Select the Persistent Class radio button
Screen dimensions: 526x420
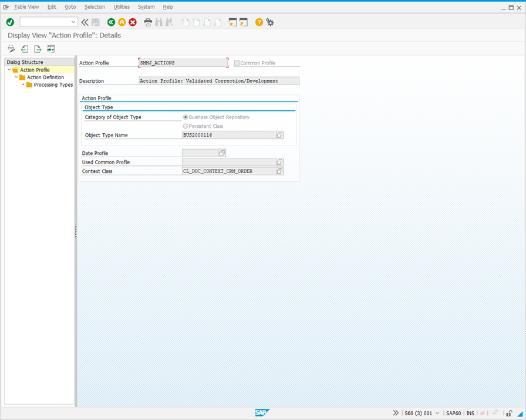[x=186, y=126]
